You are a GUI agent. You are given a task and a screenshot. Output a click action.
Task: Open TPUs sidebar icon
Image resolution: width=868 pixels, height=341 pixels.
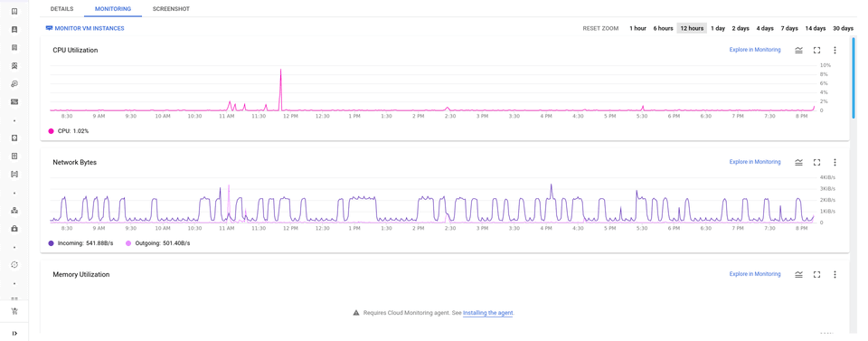tap(15, 84)
